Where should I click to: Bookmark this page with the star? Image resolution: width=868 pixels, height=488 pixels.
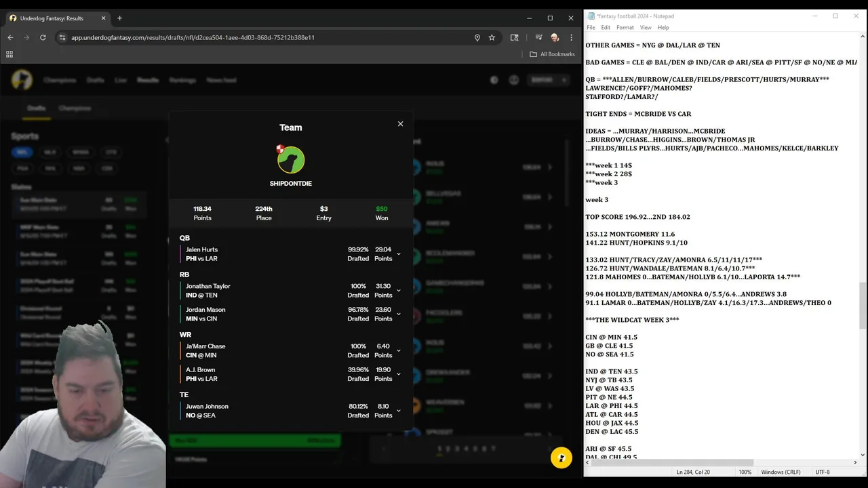tap(492, 38)
